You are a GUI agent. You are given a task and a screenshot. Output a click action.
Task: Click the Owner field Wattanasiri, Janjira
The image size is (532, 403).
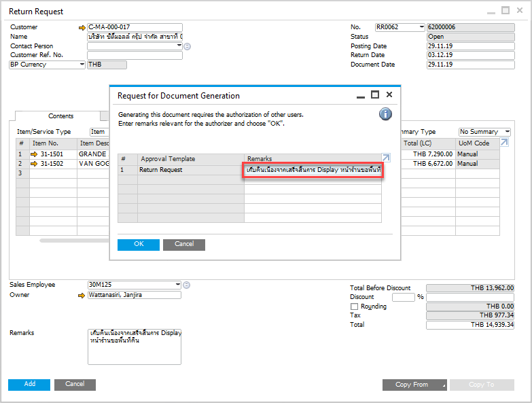(135, 295)
